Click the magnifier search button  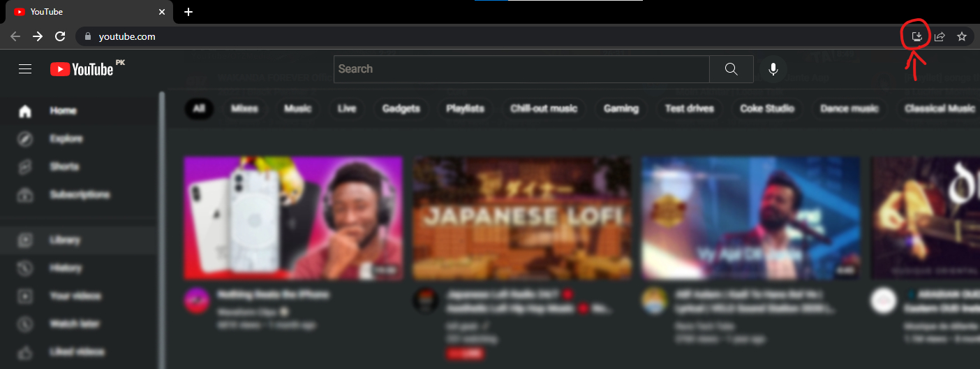732,68
